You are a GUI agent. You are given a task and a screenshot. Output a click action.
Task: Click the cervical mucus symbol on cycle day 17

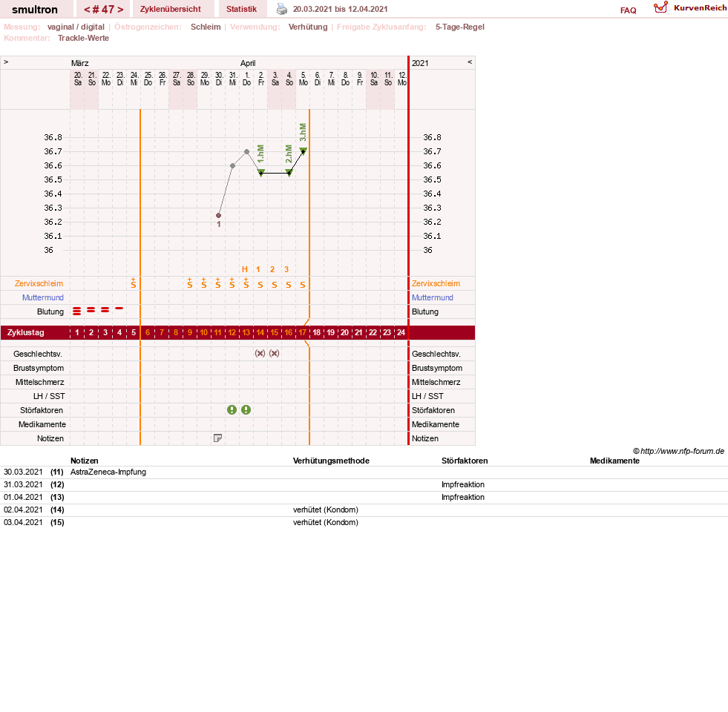click(x=303, y=285)
